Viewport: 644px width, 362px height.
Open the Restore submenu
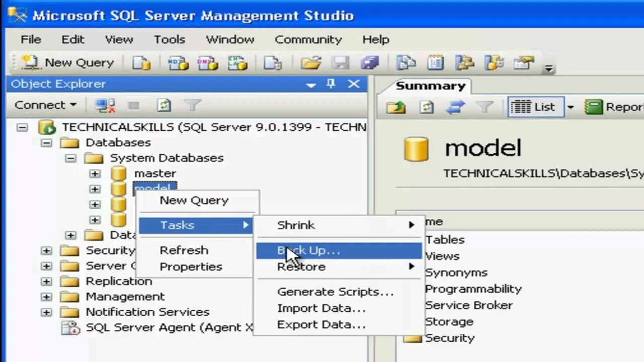coord(339,267)
